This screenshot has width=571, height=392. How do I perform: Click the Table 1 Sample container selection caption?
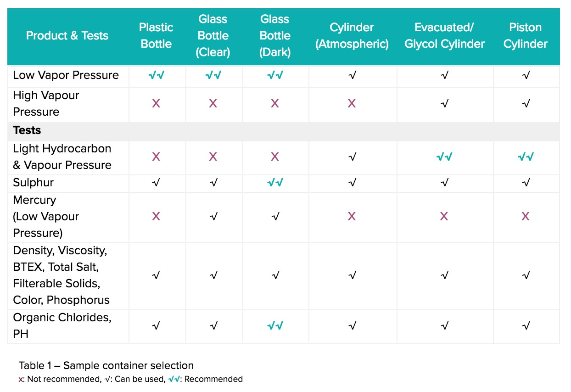pos(106,366)
